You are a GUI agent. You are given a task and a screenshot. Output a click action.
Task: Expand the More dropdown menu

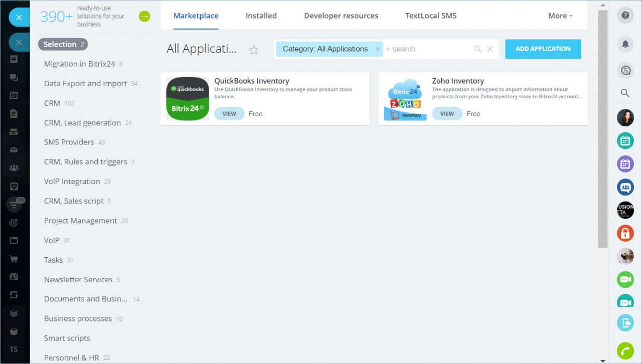point(560,16)
